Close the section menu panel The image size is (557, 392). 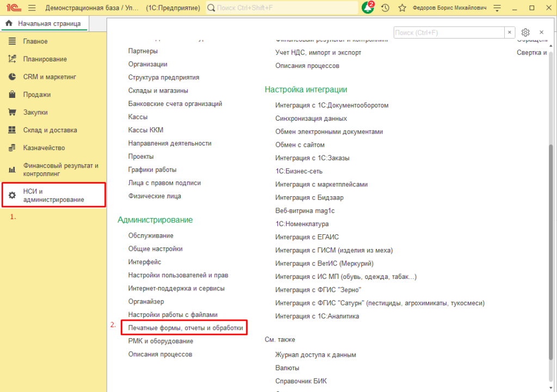[x=541, y=32]
